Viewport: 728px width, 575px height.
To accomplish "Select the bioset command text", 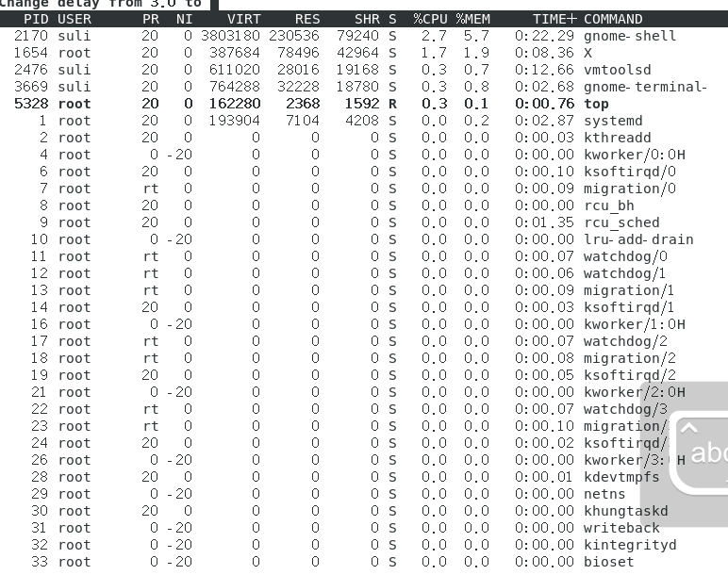I will click(608, 562).
